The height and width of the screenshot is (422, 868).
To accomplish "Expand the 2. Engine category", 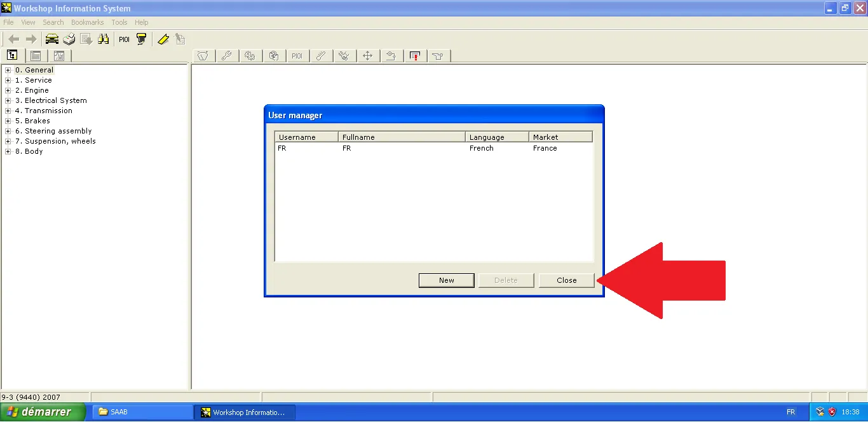I will click(7, 90).
